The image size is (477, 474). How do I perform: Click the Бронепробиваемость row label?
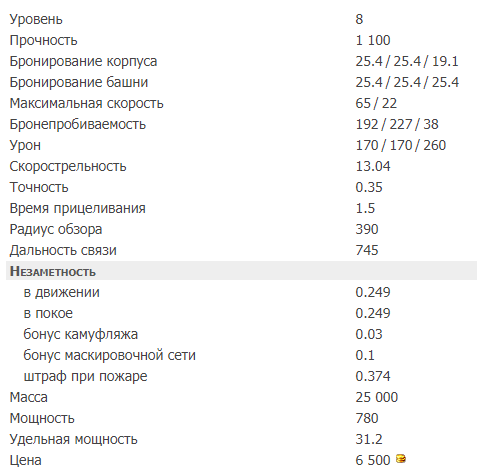coord(78,124)
